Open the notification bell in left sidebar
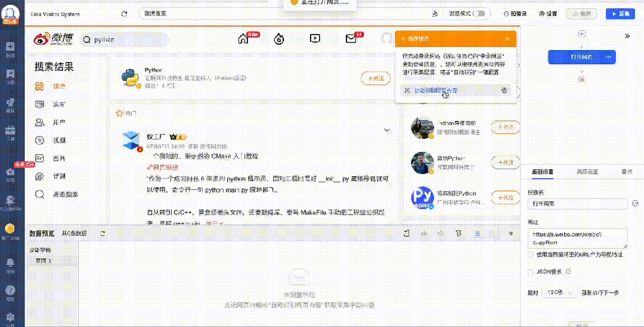This screenshot has width=644, height=327. 10,262
